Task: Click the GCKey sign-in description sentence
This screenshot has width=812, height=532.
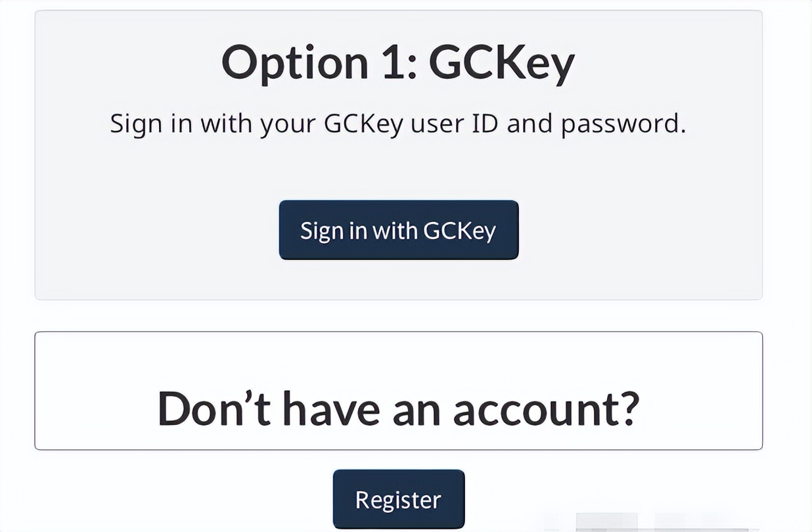Action: point(398,124)
